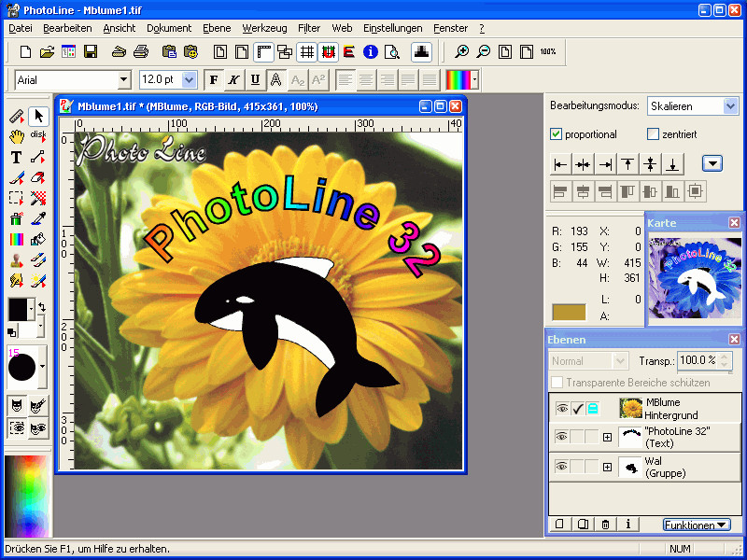Click the zoom in magnifier

pyautogui.click(x=461, y=51)
